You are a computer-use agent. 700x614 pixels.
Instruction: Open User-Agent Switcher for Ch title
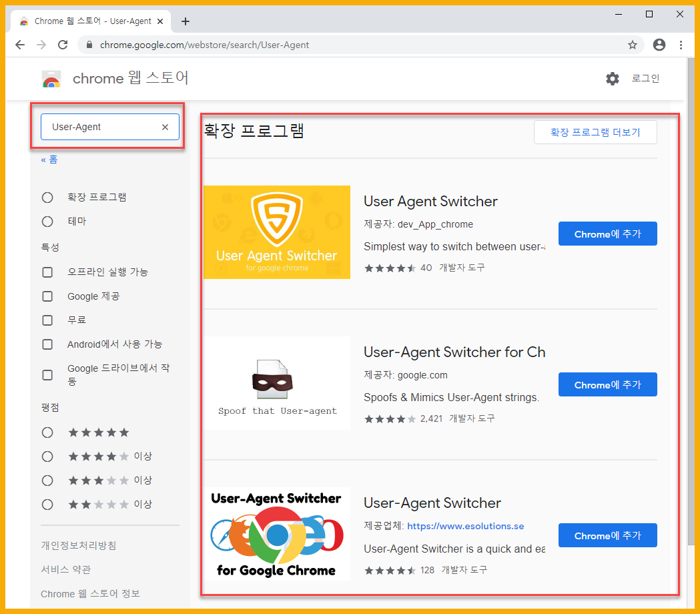(x=454, y=352)
